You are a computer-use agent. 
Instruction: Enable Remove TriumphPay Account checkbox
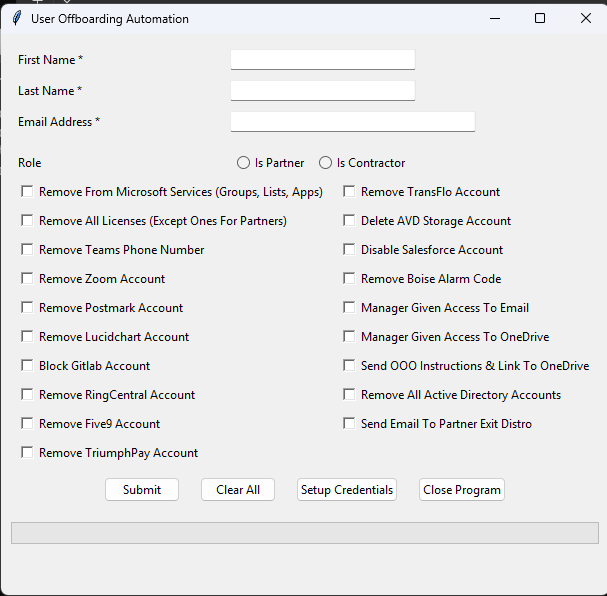point(27,452)
